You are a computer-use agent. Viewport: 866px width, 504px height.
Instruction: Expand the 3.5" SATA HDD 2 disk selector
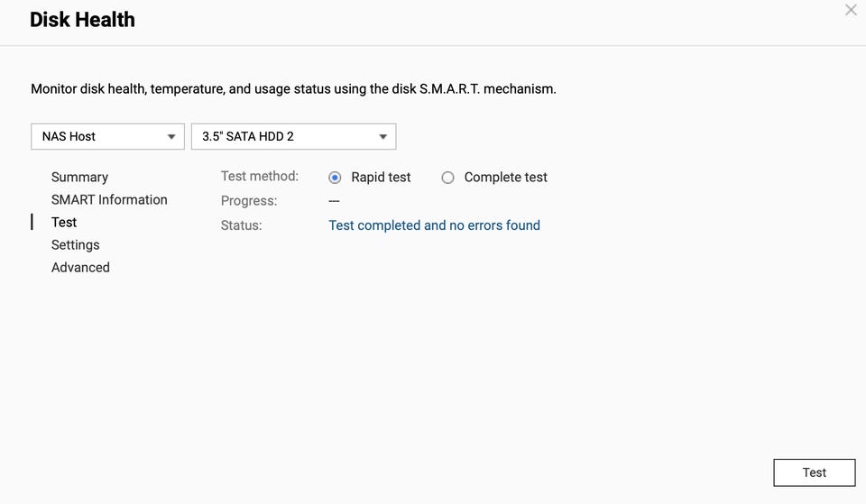tap(293, 136)
